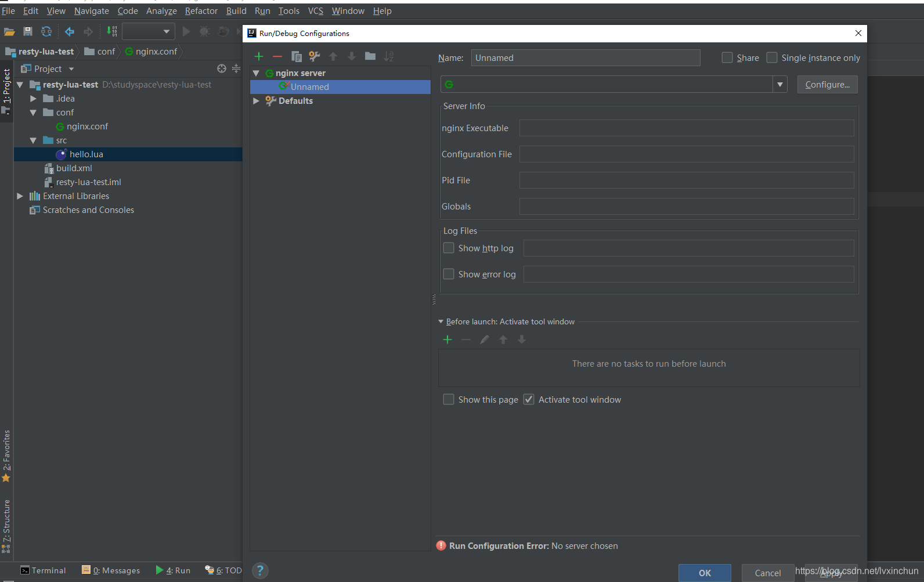Open the File menu
The height and width of the screenshot is (582, 924).
click(9, 11)
